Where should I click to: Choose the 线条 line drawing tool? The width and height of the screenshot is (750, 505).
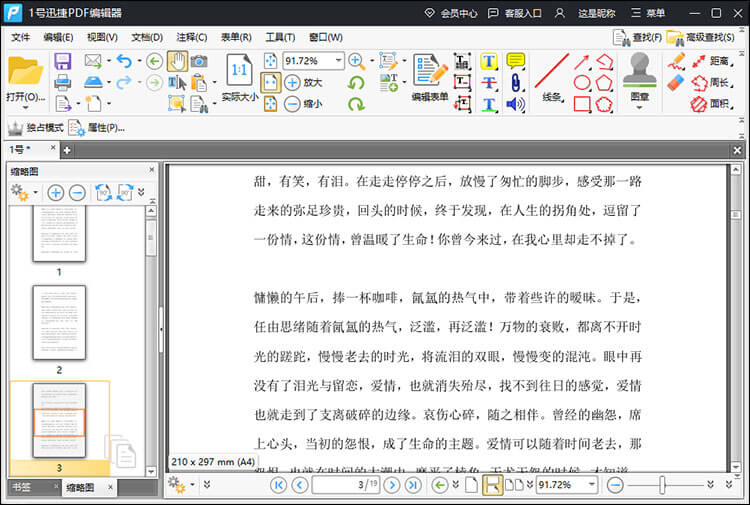click(x=552, y=77)
